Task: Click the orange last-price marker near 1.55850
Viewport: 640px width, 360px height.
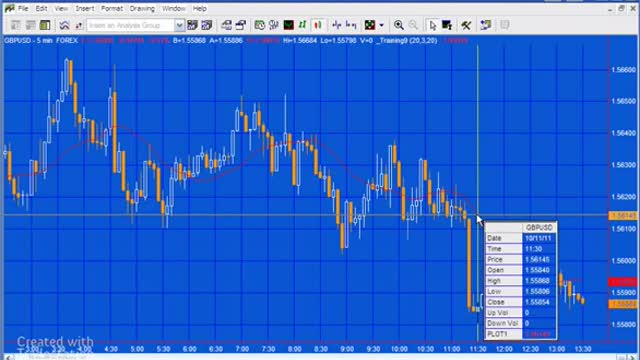Action: (623, 304)
